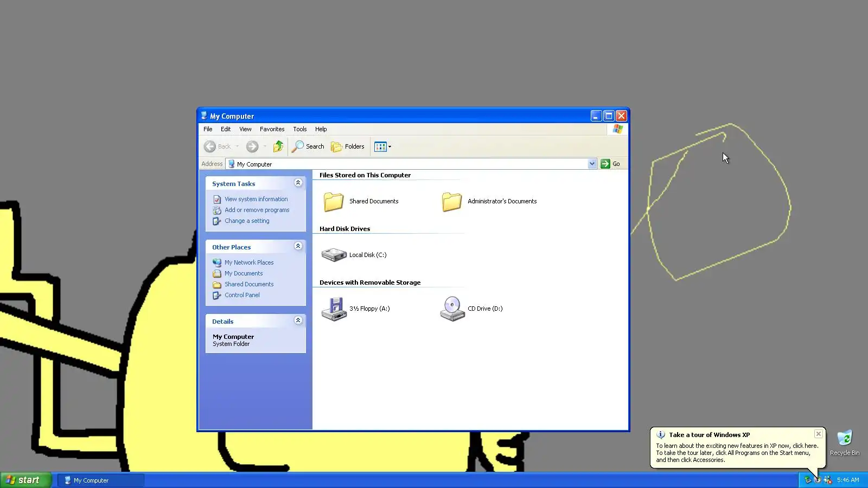Viewport: 868px width, 488px height.
Task: Click the Forward arrow toolbar button
Action: click(x=252, y=146)
